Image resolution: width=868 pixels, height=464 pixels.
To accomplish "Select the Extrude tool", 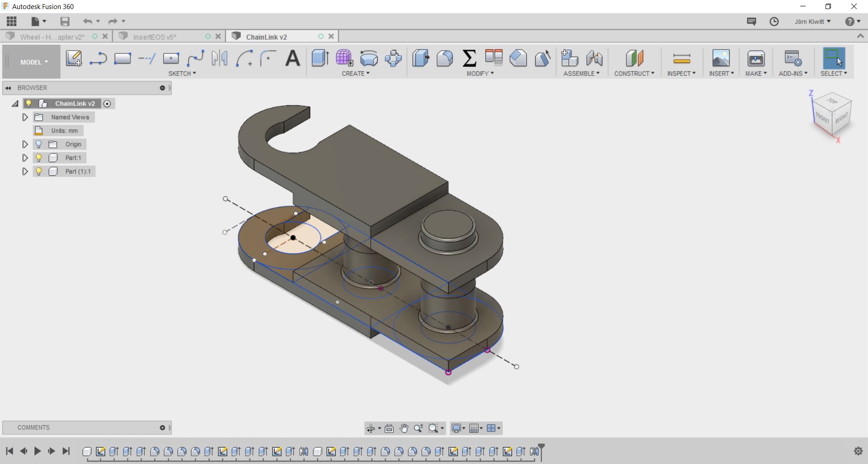I will pyautogui.click(x=320, y=58).
